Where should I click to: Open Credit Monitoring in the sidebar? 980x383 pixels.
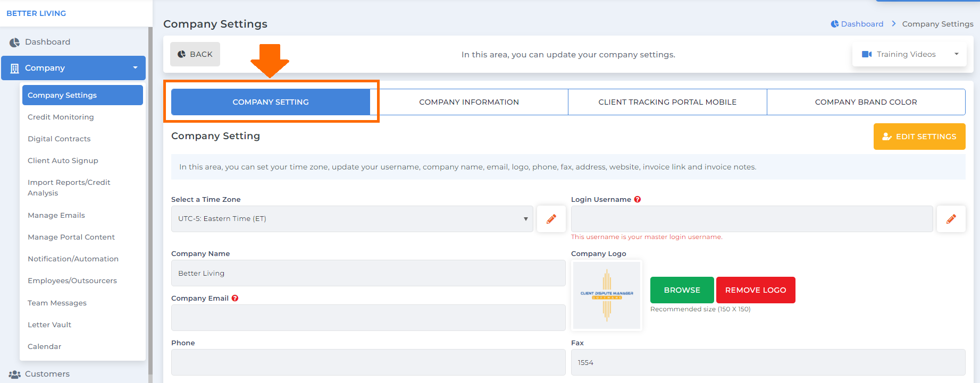click(61, 117)
